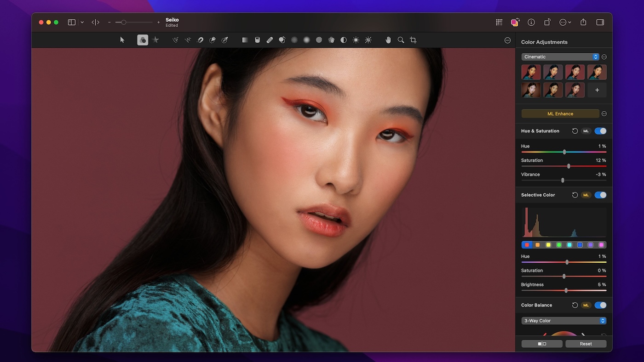Apply the first Cinematic preset thumbnail
Screen dimensions: 644x362
pyautogui.click(x=531, y=72)
